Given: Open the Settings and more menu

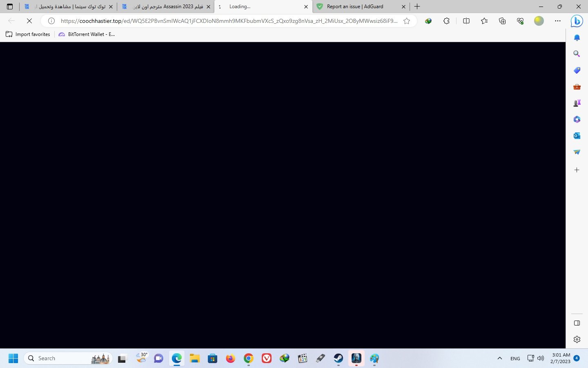Looking at the screenshot, I should pos(558,21).
